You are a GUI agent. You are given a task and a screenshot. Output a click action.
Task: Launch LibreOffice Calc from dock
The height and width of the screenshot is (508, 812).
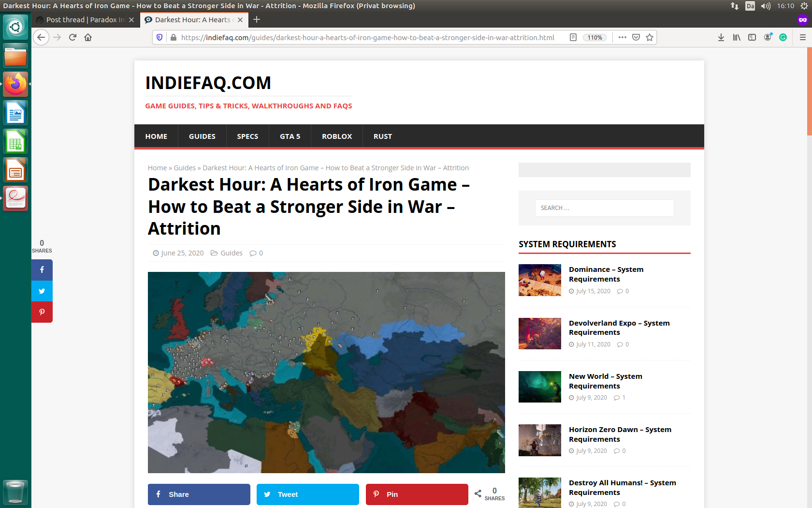(15, 142)
